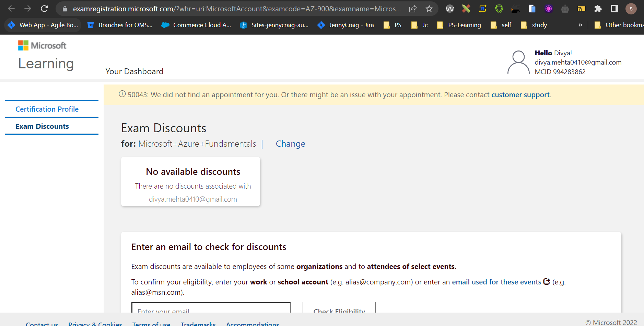Switch to the Certification Profile tab
644x326 pixels.
pyautogui.click(x=47, y=109)
